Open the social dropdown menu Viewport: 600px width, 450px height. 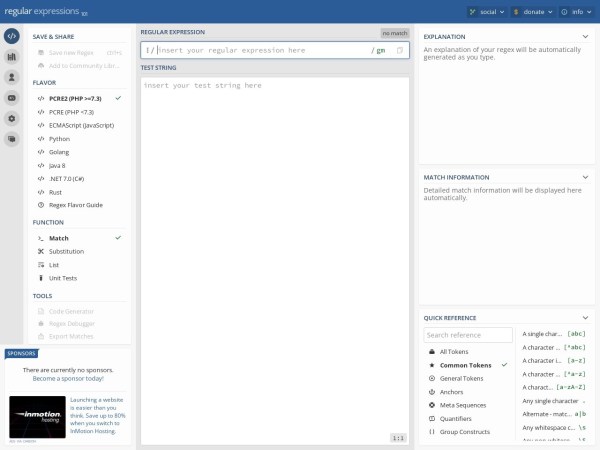click(x=484, y=12)
